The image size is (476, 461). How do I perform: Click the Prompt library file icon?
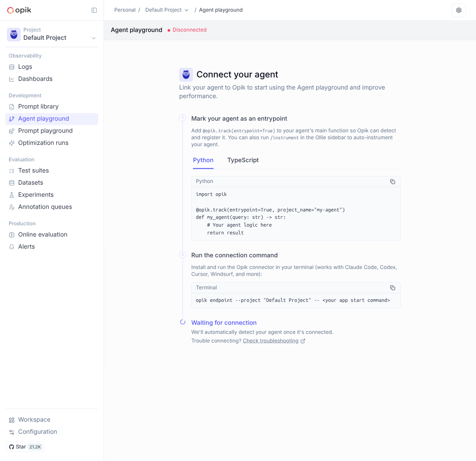[12, 107]
